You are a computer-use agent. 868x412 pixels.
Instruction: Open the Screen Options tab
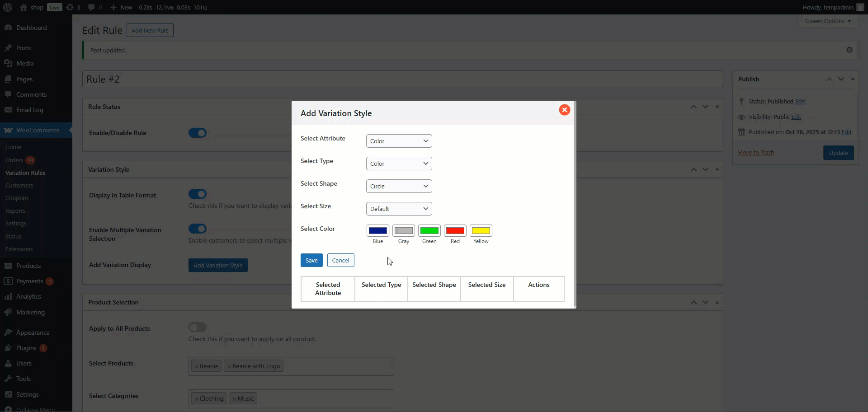pos(827,21)
